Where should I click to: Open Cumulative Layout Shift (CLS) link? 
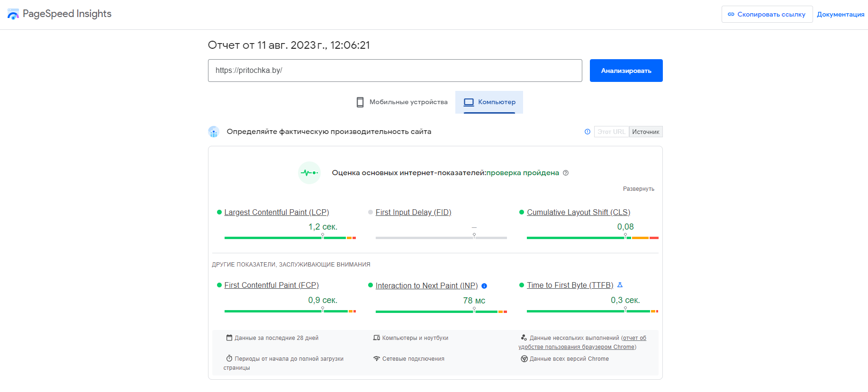(578, 213)
